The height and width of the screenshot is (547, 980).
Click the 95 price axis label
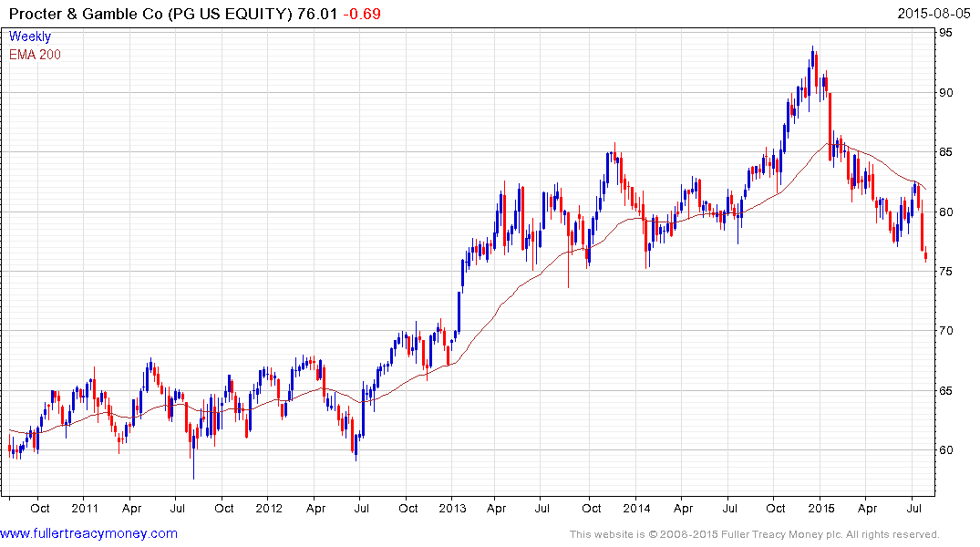[946, 33]
